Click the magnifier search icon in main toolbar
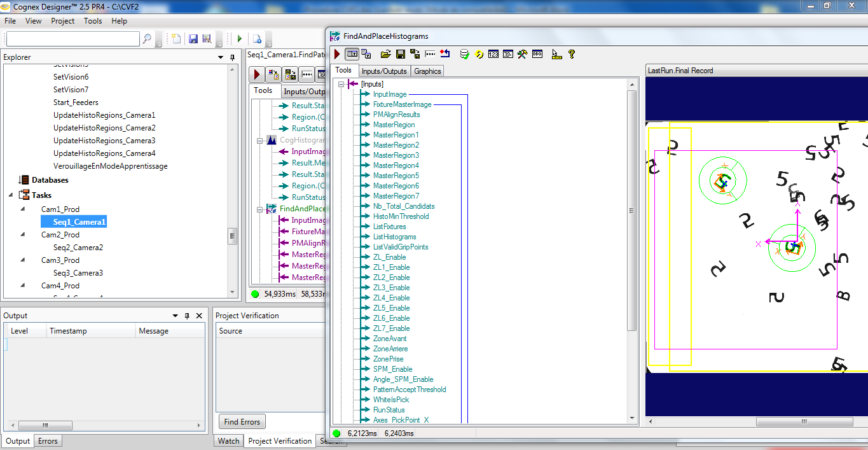 click(x=148, y=39)
